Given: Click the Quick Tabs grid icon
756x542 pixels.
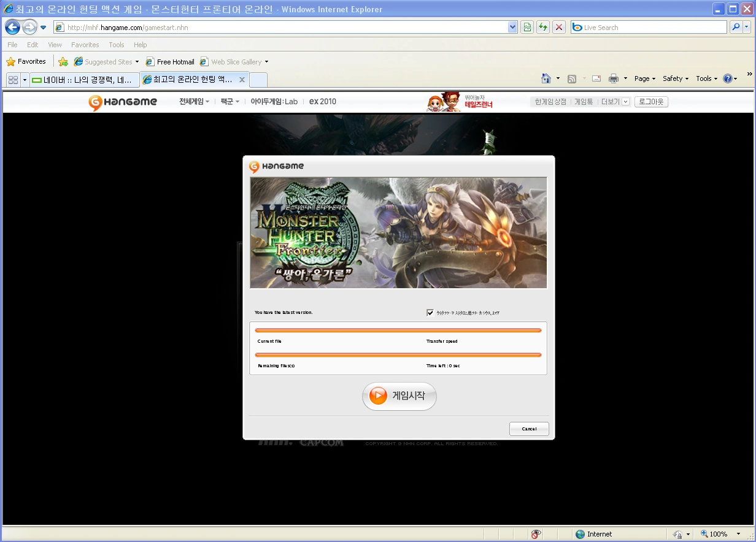Looking at the screenshot, I should (x=13, y=80).
